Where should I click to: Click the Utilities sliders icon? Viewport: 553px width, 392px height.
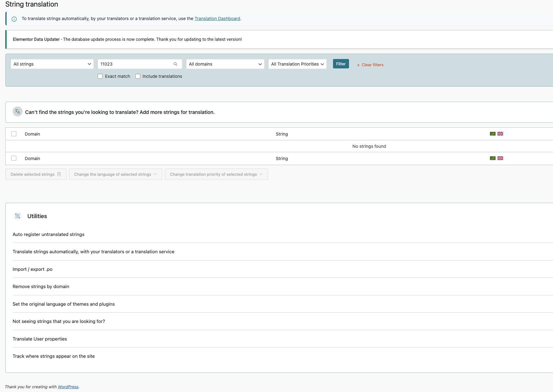coord(18,216)
